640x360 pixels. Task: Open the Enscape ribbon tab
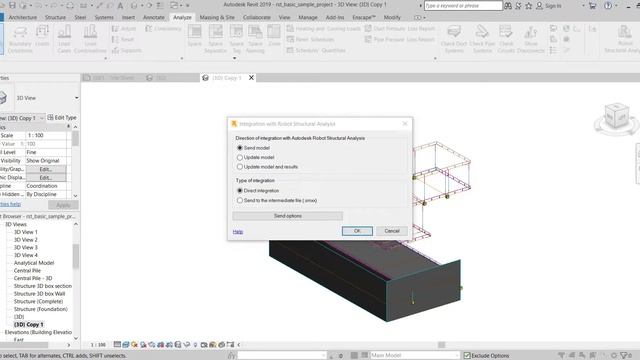pyautogui.click(x=364, y=18)
